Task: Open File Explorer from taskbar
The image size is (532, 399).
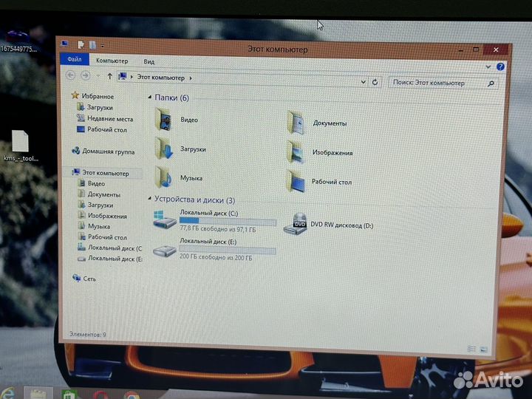Action: (38, 394)
